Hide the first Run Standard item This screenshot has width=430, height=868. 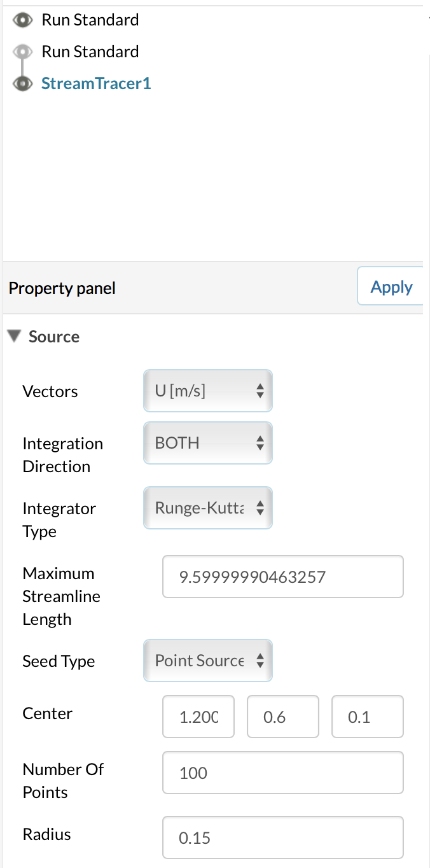(x=24, y=20)
